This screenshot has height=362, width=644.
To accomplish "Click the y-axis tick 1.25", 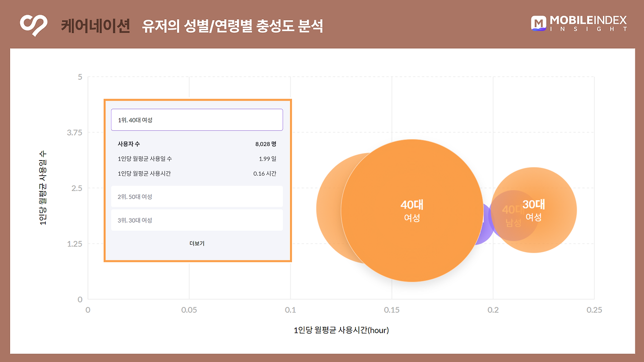I will [74, 244].
